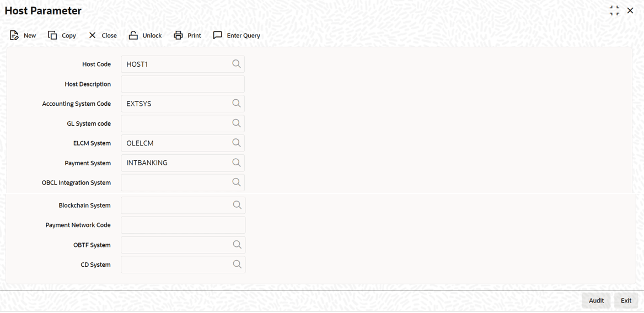This screenshot has width=644, height=313.
Task: Unlock the record using padlock icon
Action: (x=133, y=35)
